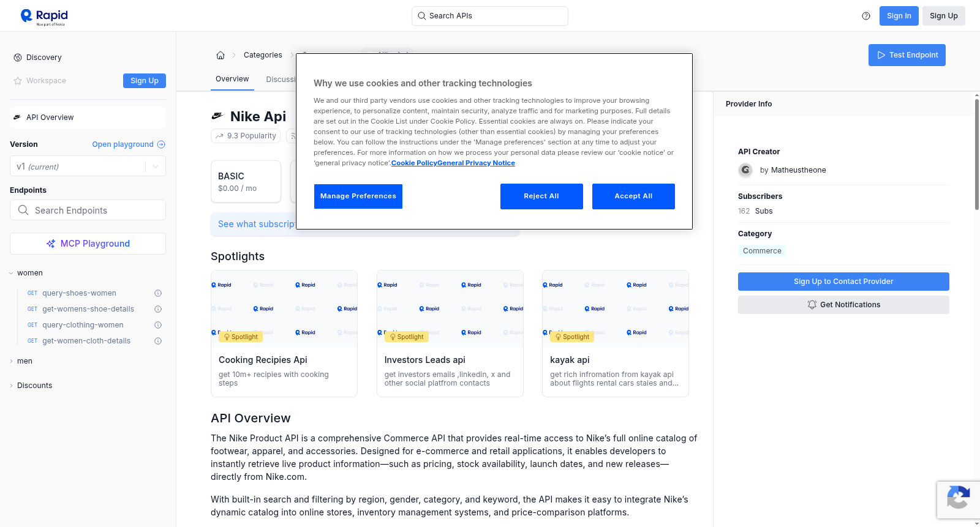
Task: Click the 9.3 Popularity badge
Action: [246, 136]
